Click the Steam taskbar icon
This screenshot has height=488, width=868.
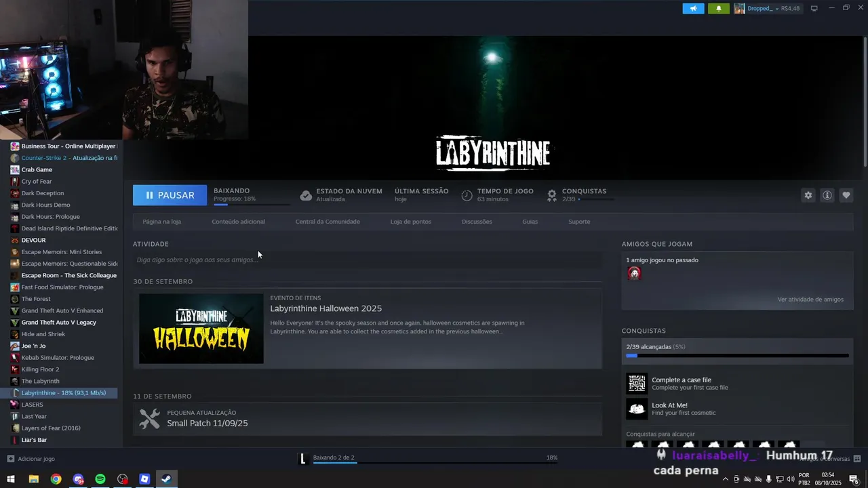(x=167, y=479)
